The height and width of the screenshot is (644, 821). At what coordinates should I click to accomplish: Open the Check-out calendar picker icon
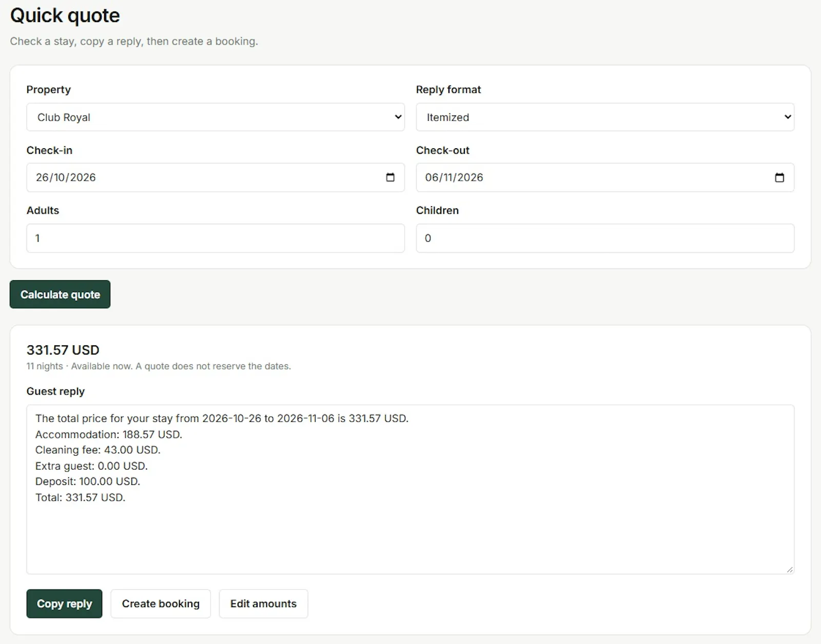pos(779,178)
